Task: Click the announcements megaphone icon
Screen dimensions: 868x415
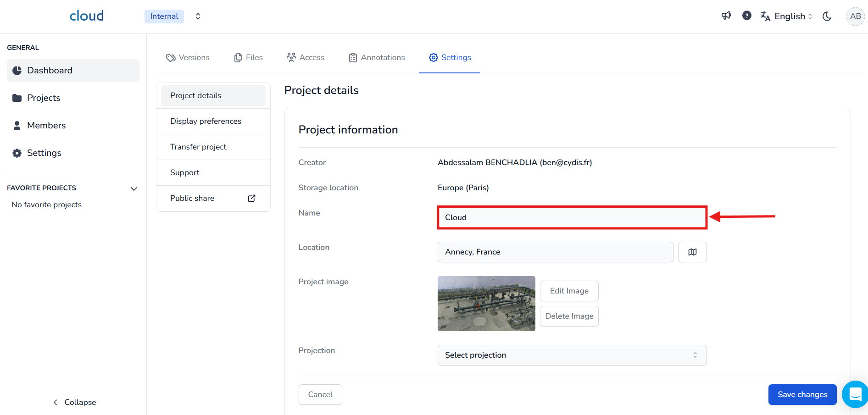Action: pos(726,16)
